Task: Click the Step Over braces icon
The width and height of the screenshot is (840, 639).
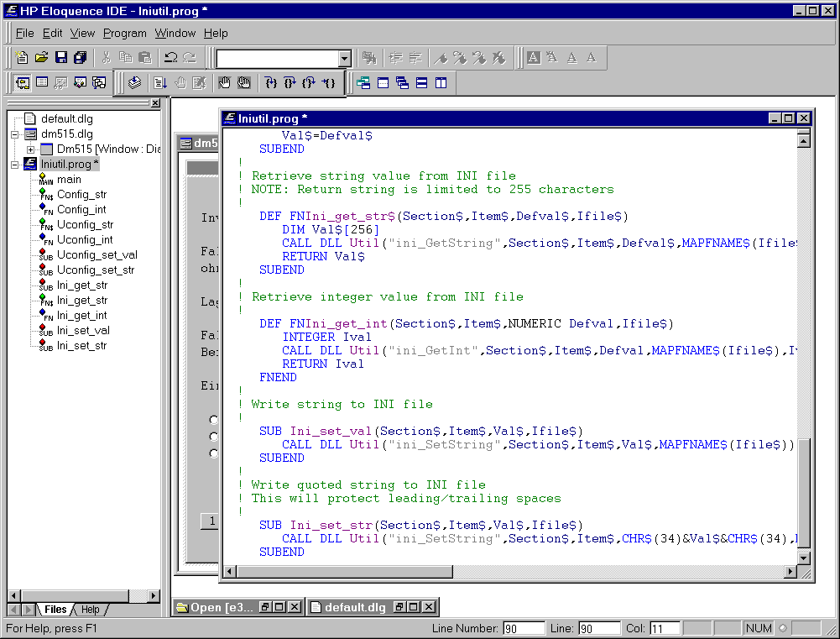Action: pyautogui.click(x=290, y=82)
